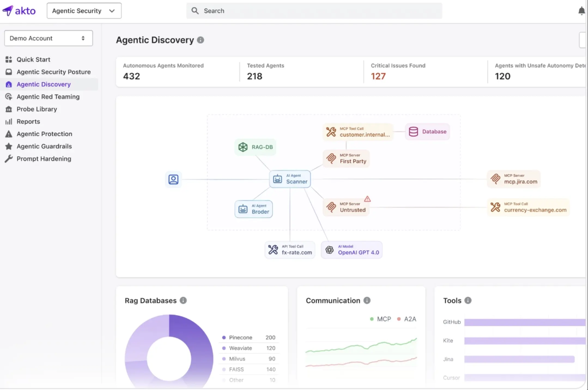
Task: Click Critical Issues Found value 127
Action: pos(378,76)
